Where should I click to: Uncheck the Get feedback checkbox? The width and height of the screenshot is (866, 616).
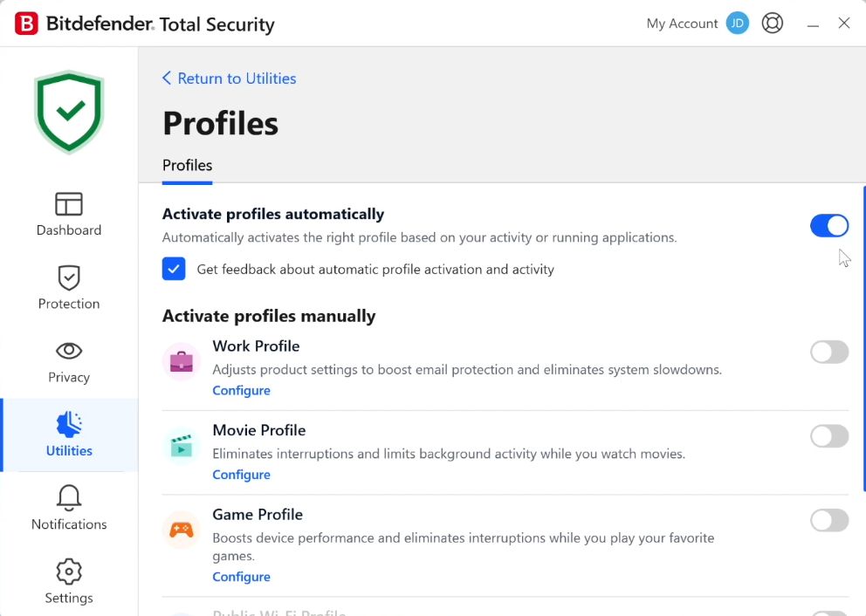(x=174, y=269)
